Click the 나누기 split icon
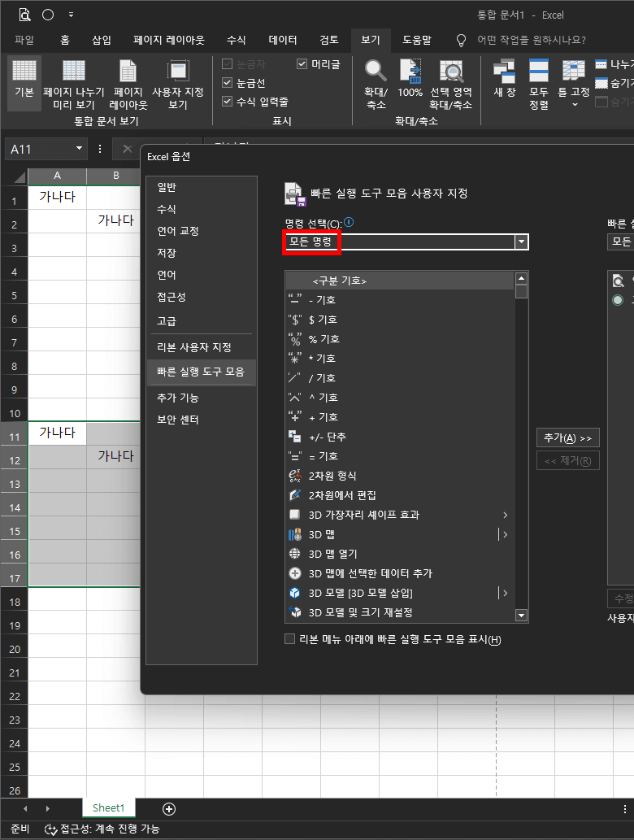Screen dimensions: 634x840 pyautogui.click(x=601, y=64)
